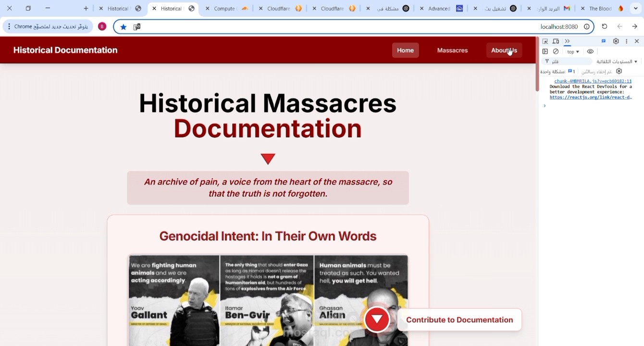Click the issues counter badge showing 1

point(571,71)
